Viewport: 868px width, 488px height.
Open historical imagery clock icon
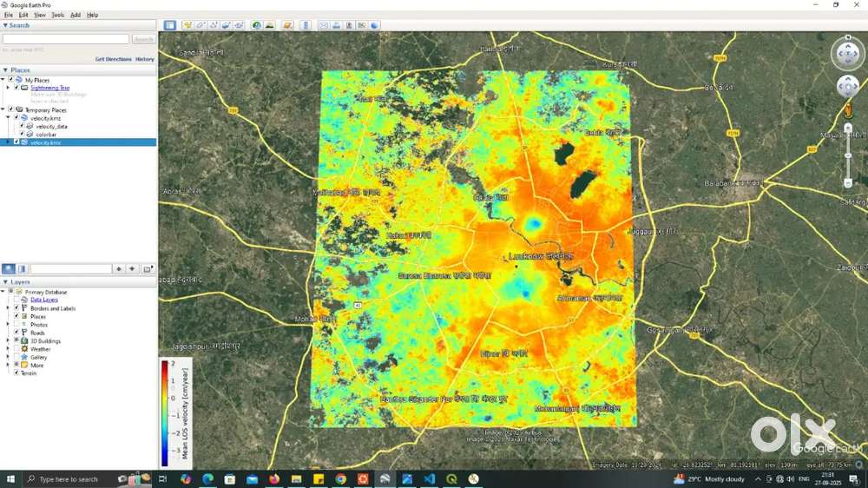coord(257,25)
